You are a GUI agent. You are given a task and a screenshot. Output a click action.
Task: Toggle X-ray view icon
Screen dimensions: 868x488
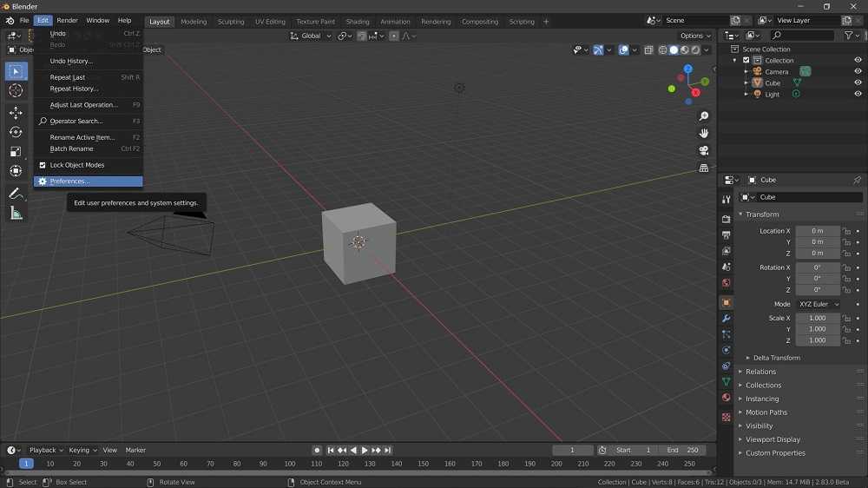tap(648, 49)
